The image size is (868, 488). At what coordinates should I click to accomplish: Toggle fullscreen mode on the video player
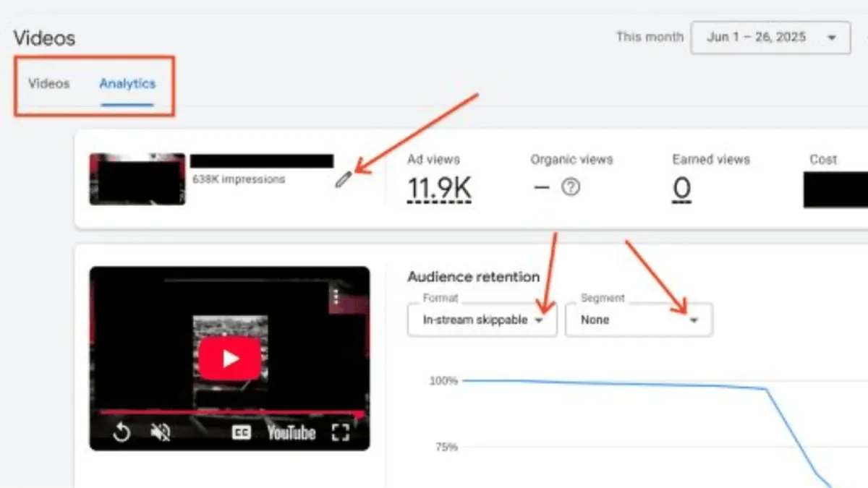[x=340, y=432]
